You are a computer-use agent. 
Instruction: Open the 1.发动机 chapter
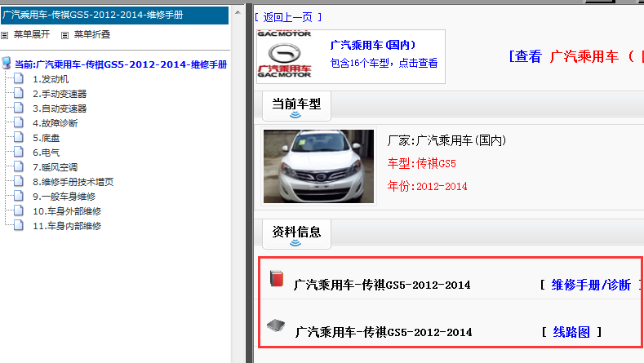tap(51, 79)
